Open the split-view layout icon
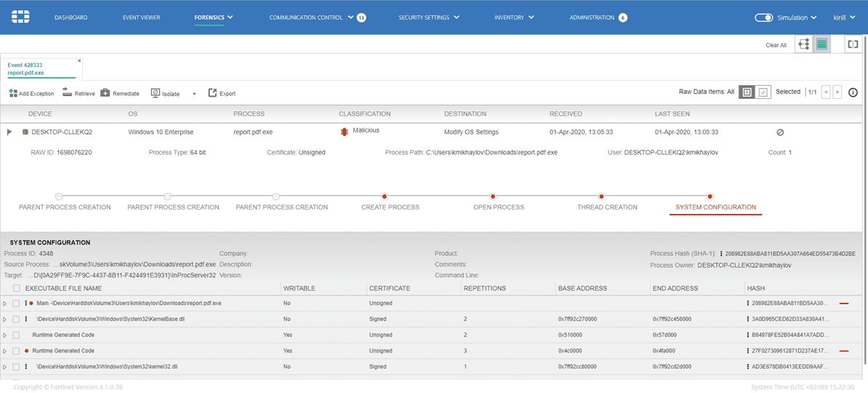The image size is (868, 393). click(x=853, y=44)
